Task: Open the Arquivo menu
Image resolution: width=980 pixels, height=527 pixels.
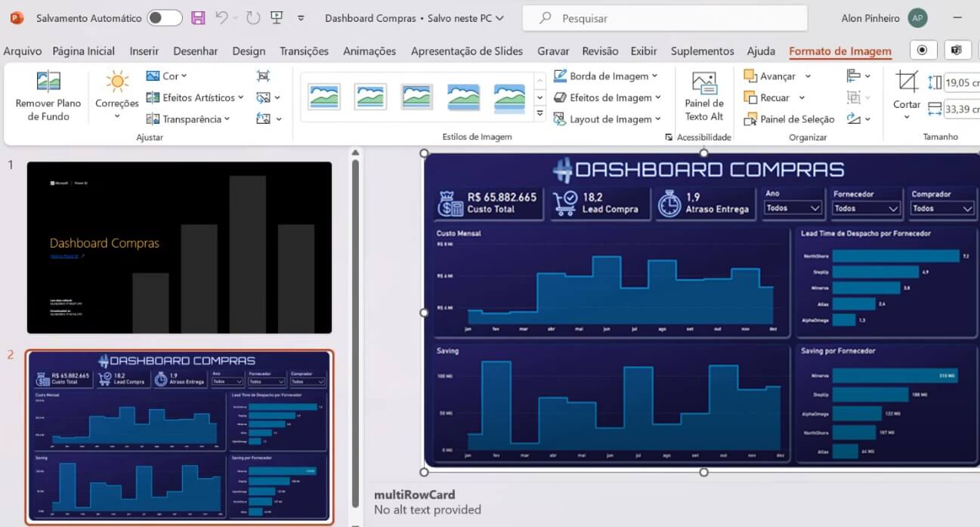Action: (22, 51)
